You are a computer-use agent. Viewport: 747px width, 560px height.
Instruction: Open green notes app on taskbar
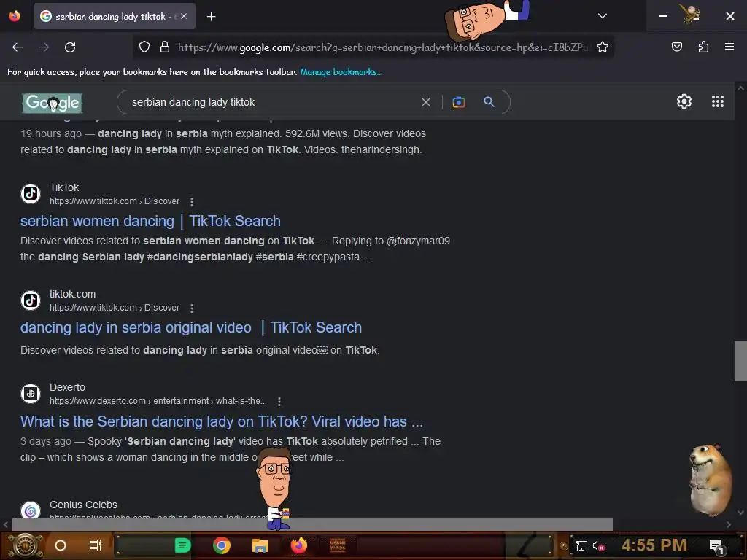pos(182,545)
